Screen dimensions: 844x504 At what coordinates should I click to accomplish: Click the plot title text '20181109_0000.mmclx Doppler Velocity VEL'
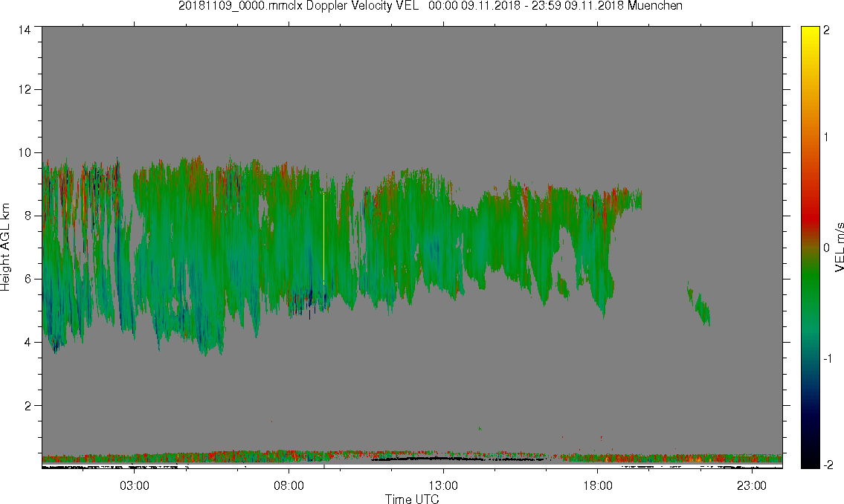pyautogui.click(x=298, y=6)
